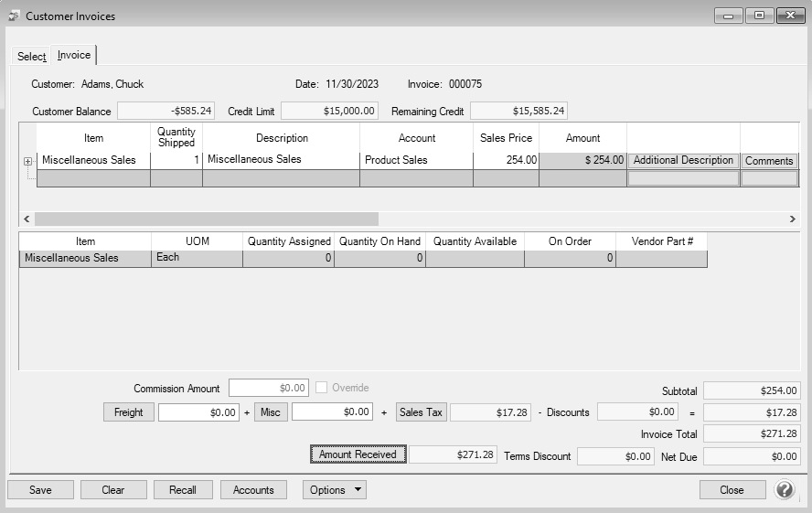Click the horizontal scrollbar left arrow
812x513 pixels.
click(26, 219)
